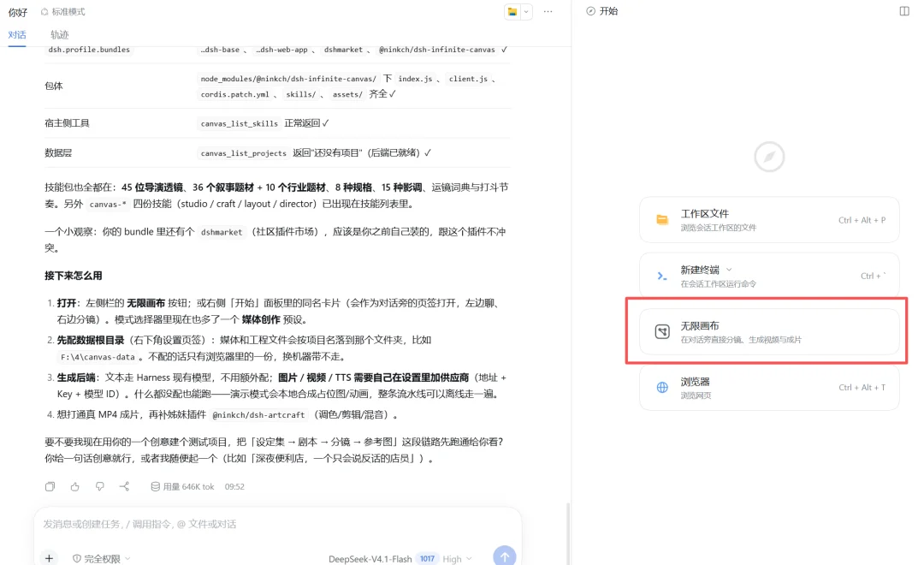Click the Ctrl + Alt + T shortcut hint
Viewport: 924px width, 565px height.
862,388
